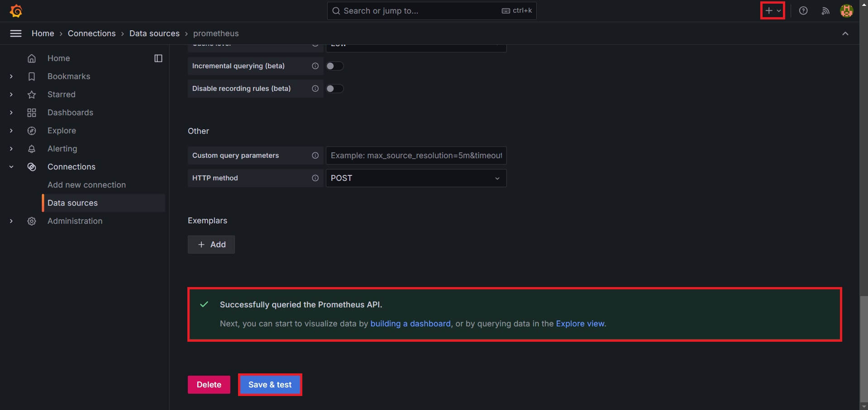Select the Explore compass icon

click(x=32, y=131)
